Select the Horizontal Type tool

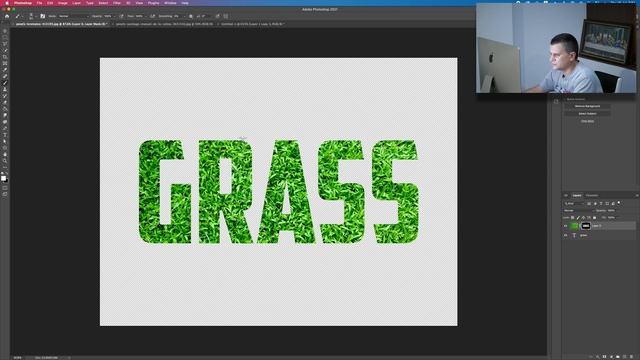coord(5,135)
